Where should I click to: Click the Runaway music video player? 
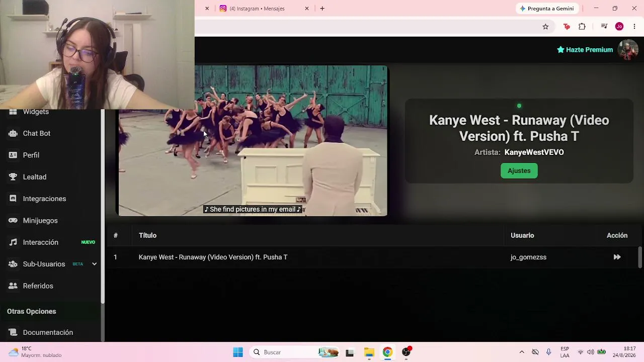point(253,141)
